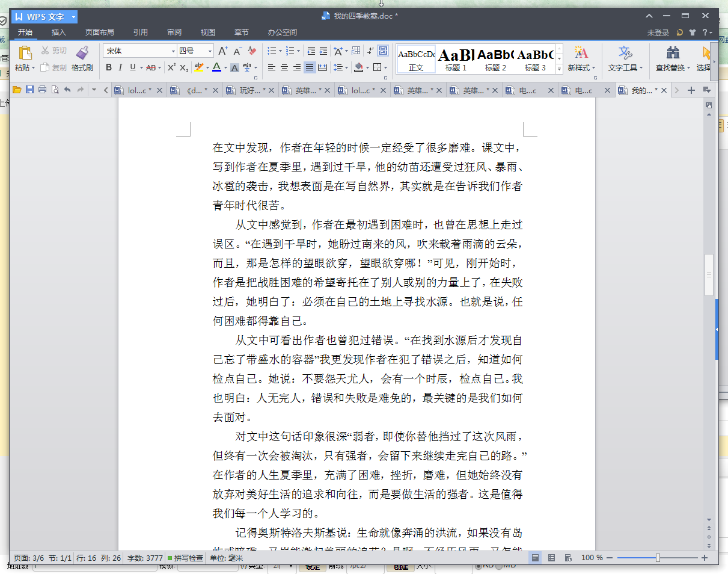This screenshot has height=574, width=728.
Task: Center align the text
Action: click(x=284, y=67)
